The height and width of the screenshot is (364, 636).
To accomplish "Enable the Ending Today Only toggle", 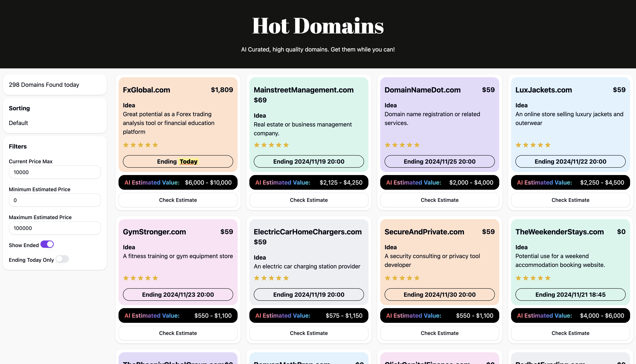I will click(x=62, y=259).
